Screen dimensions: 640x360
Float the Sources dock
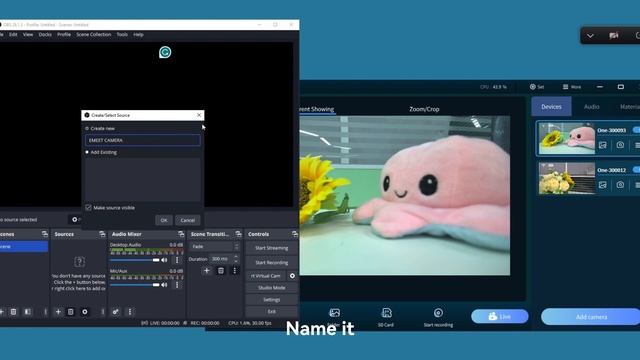click(102, 234)
